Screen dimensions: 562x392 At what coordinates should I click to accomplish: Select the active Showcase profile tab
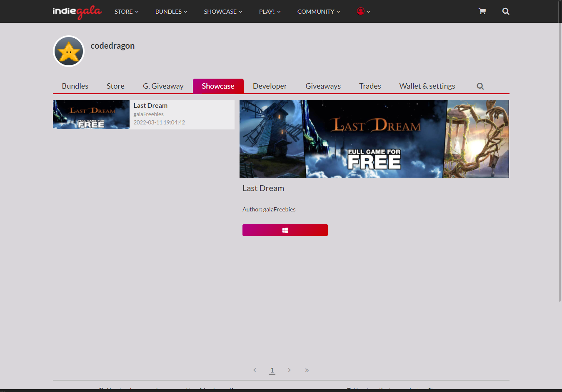[x=218, y=86]
